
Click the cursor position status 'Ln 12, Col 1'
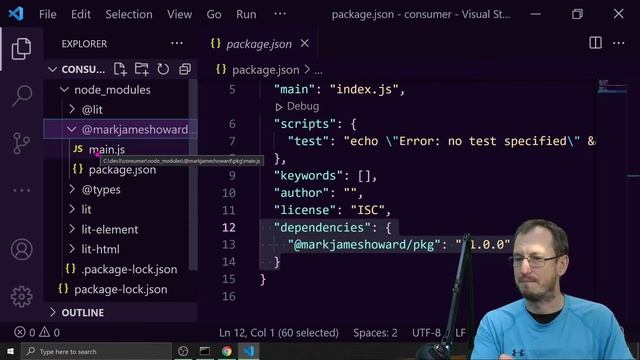pos(279,333)
